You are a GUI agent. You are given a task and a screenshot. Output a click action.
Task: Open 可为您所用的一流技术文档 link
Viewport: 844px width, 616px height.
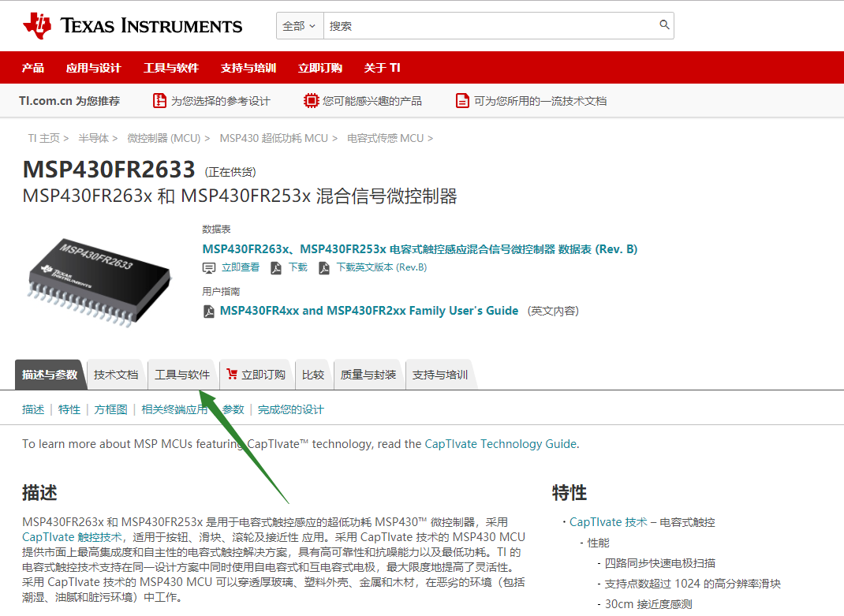[540, 101]
